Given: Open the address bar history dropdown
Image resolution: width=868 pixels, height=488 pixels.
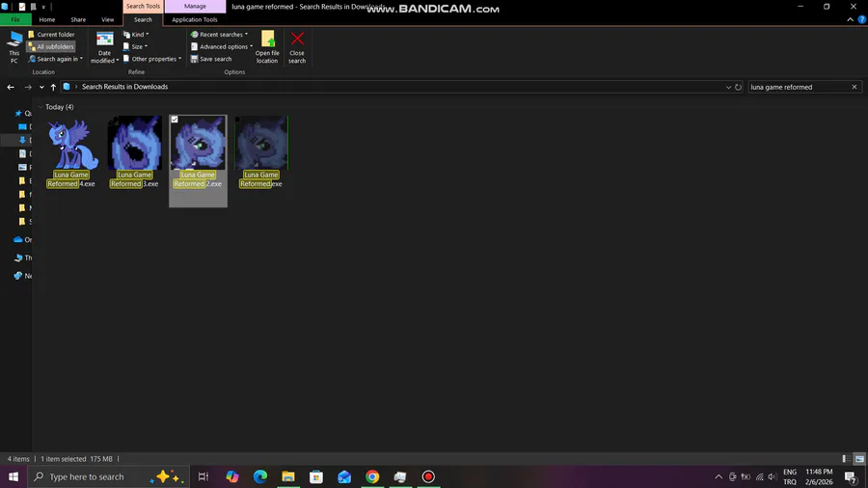Looking at the screenshot, I should click(x=728, y=87).
